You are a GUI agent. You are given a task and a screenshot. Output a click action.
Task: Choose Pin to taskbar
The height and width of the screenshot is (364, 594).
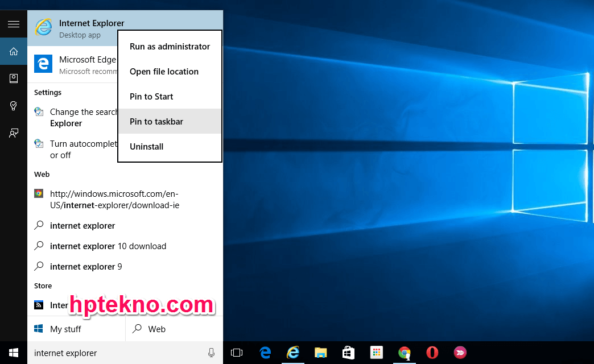click(x=170, y=121)
